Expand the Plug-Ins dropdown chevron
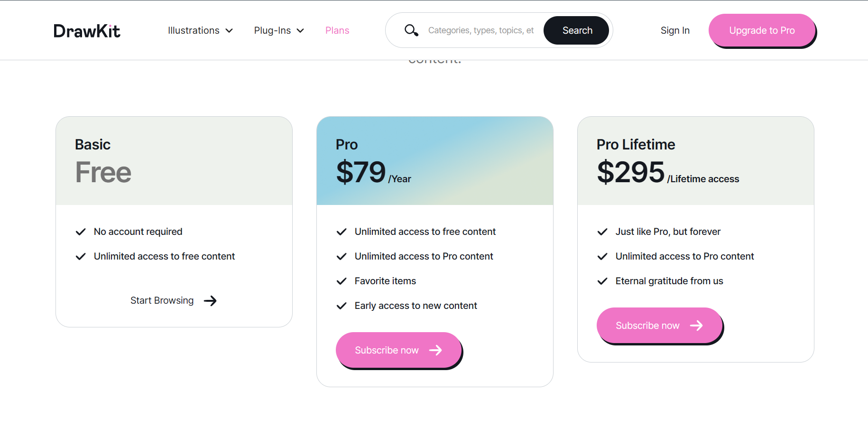The width and height of the screenshot is (868, 428). [x=300, y=31]
